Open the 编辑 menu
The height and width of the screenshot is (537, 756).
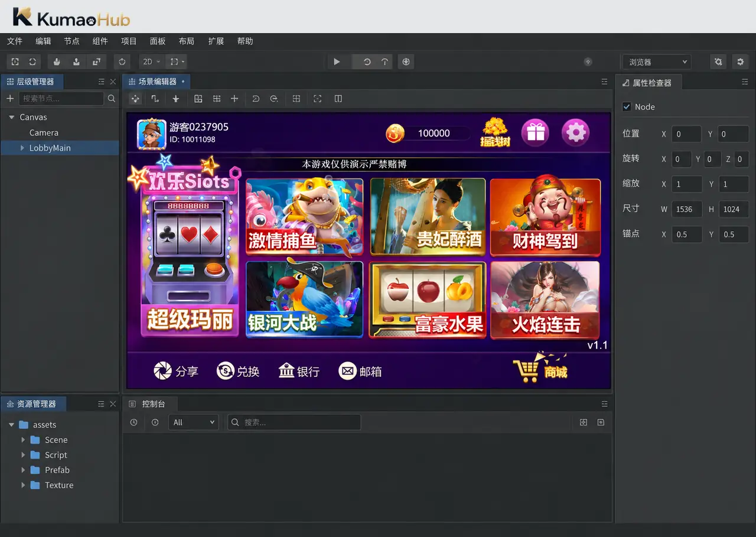43,41
